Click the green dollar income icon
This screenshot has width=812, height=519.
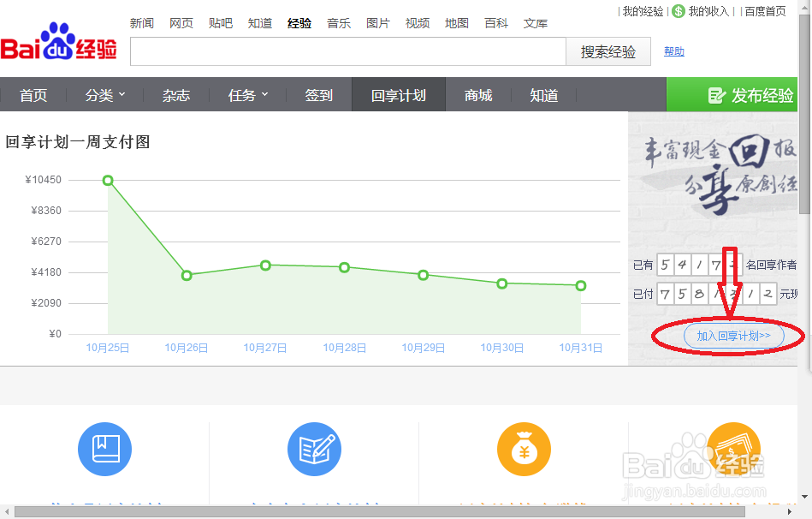[x=679, y=11]
